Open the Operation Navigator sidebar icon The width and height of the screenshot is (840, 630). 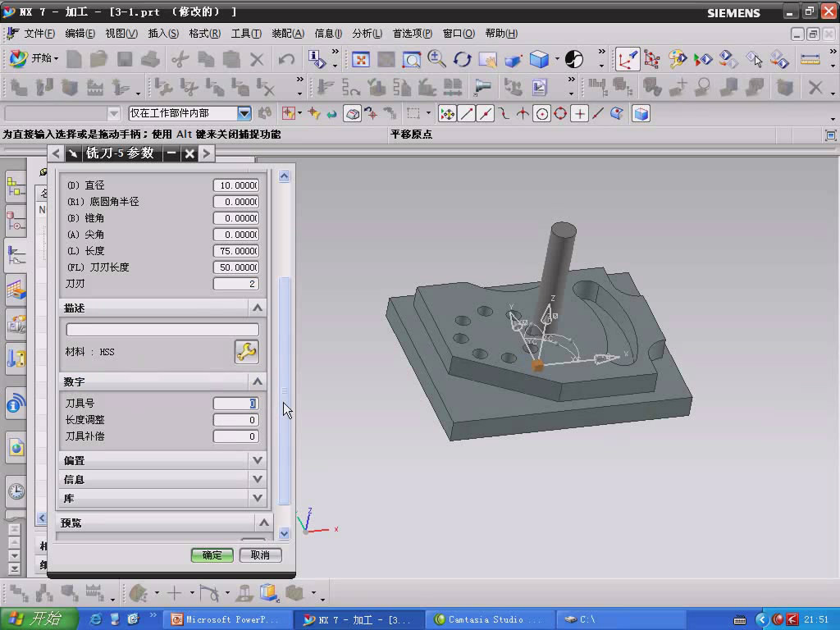16,255
